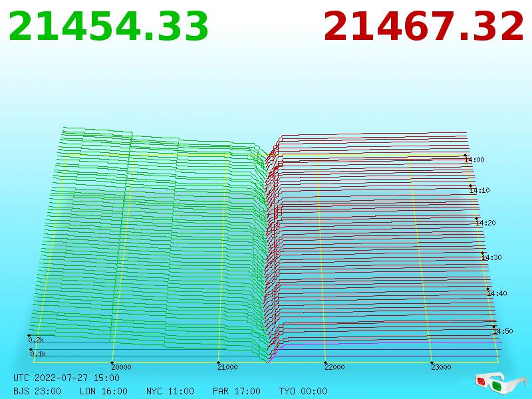Click the 21000 price axis label
The height and width of the screenshot is (399, 532).
pyautogui.click(x=227, y=367)
